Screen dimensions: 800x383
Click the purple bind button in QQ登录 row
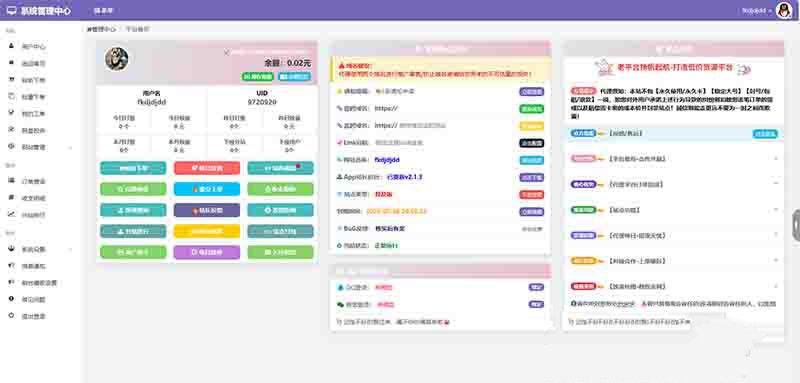pyautogui.click(x=536, y=288)
